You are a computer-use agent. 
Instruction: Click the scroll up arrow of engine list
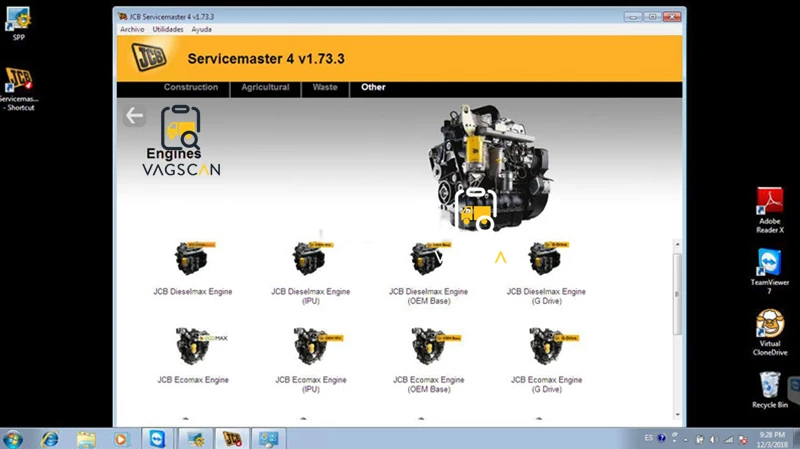tap(678, 245)
